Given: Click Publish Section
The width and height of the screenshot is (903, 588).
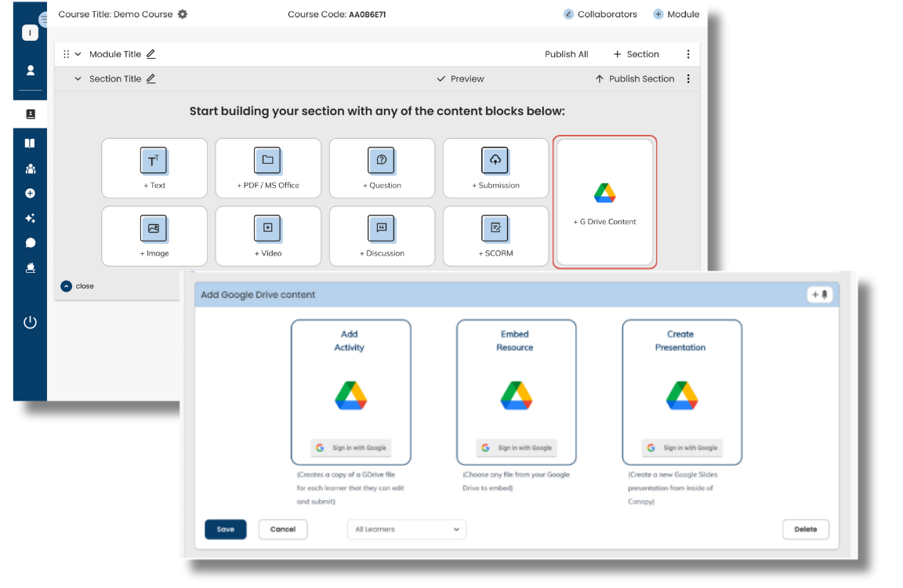Looking at the screenshot, I should coord(634,79).
